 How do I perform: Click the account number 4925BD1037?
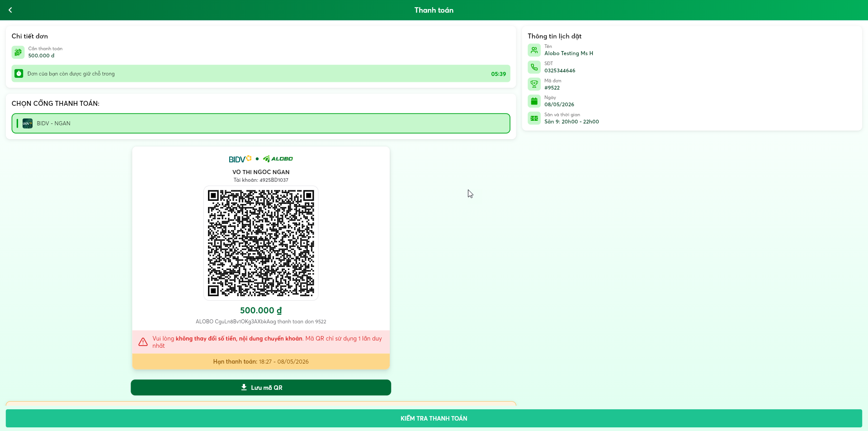(274, 180)
